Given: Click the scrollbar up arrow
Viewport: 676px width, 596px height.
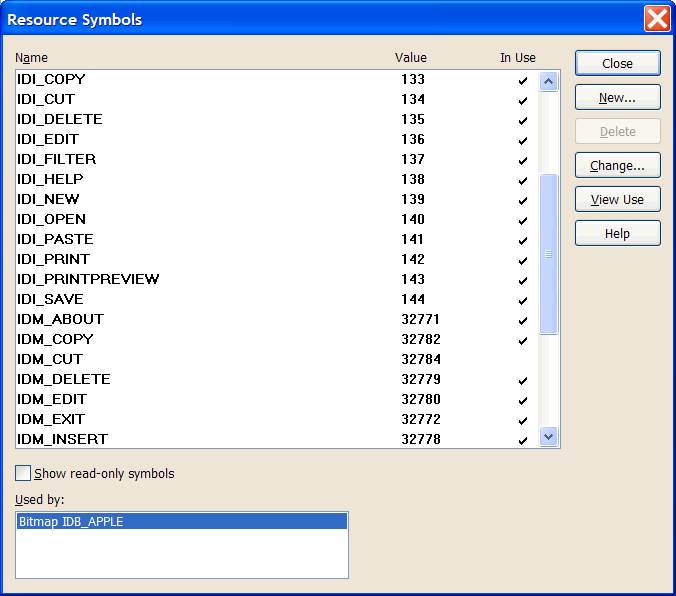Looking at the screenshot, I should [x=548, y=81].
